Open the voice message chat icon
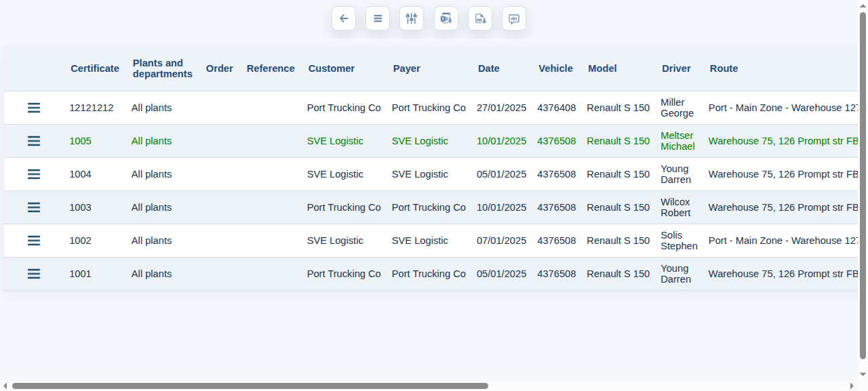The width and height of the screenshot is (868, 391). coord(514,18)
